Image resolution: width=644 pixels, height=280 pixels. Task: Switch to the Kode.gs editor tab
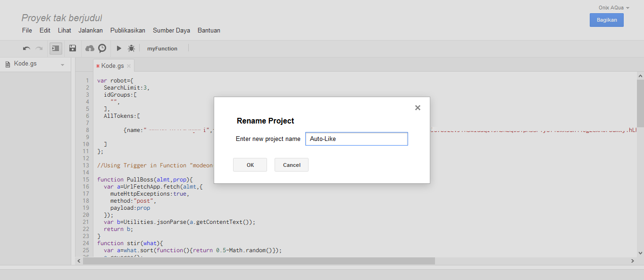tap(112, 66)
